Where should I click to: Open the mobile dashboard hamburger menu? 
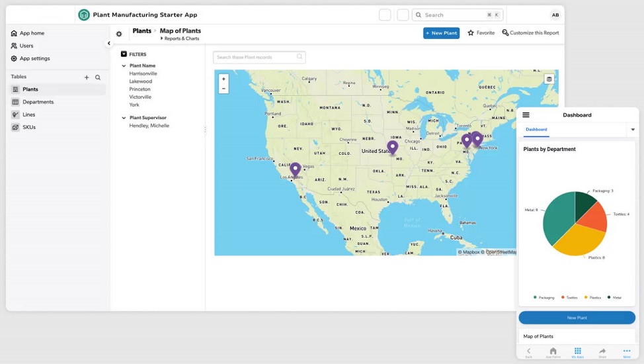coord(526,114)
